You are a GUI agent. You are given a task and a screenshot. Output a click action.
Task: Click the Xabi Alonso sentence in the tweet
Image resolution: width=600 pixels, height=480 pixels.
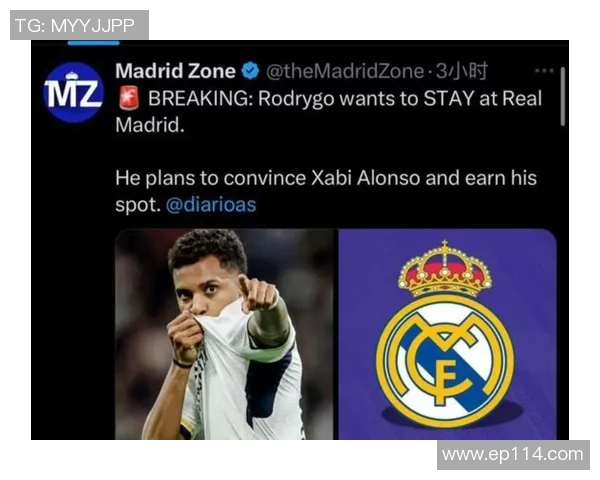(326, 191)
